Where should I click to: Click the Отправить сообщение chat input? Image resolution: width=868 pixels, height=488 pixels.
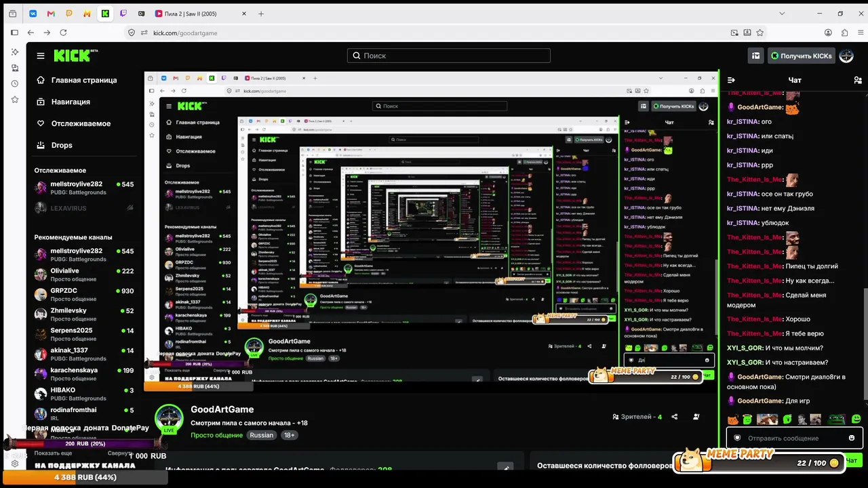click(795, 438)
